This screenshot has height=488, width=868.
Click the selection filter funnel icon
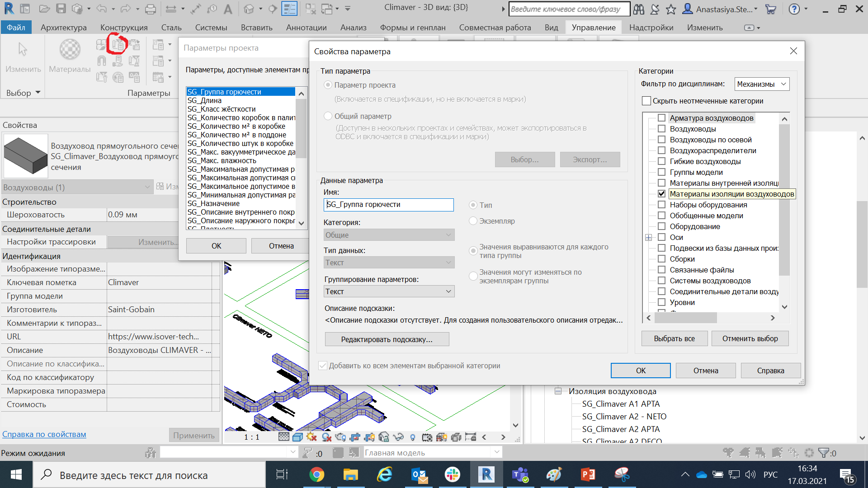pos(824,453)
